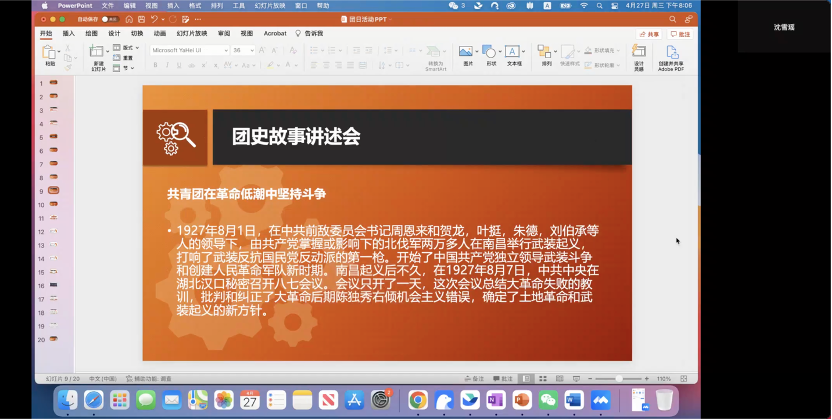Image resolution: width=832 pixels, height=420 pixels.
Task: Click the 重置 reset slide button
Action: [x=123, y=58]
